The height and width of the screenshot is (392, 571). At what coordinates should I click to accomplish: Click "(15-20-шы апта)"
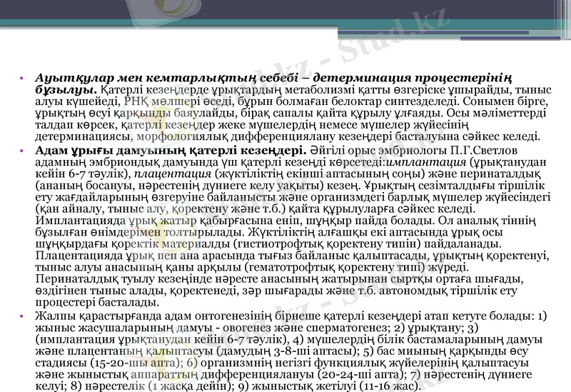136,363
